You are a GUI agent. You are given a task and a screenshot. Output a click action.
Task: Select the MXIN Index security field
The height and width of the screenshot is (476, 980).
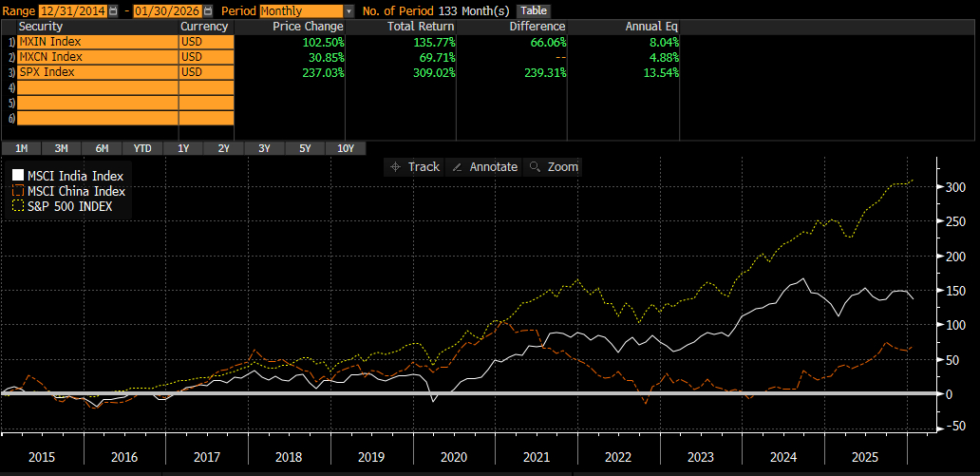click(x=97, y=42)
